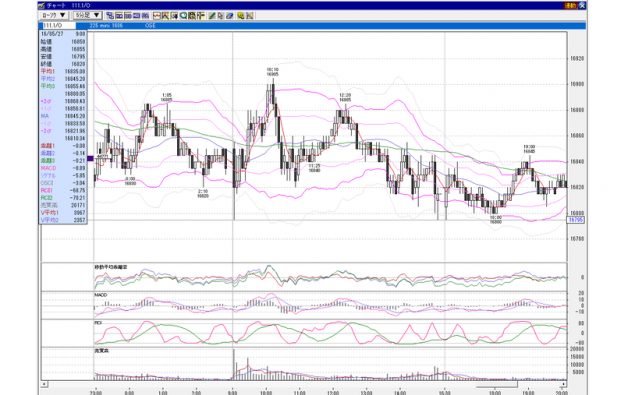
Task: Choose the arrow pointer cursor tool
Action: pos(220,16)
